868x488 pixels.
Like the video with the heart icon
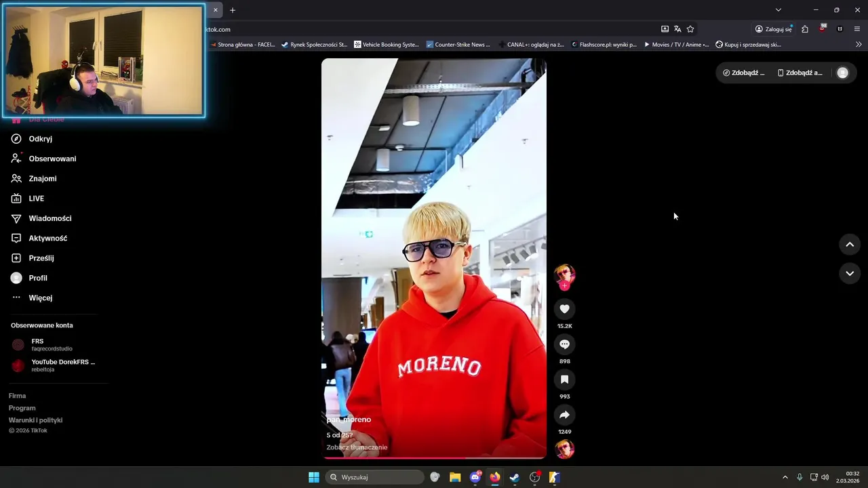click(x=564, y=309)
